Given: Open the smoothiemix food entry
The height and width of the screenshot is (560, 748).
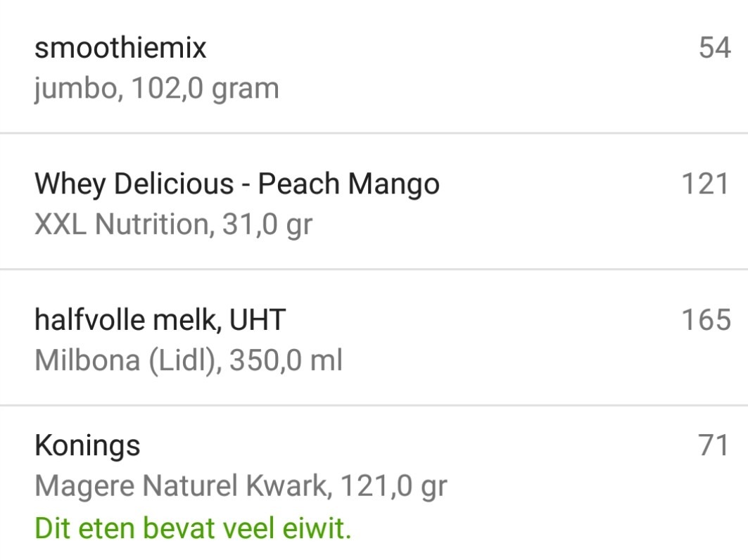Looking at the screenshot, I should [120, 48].
